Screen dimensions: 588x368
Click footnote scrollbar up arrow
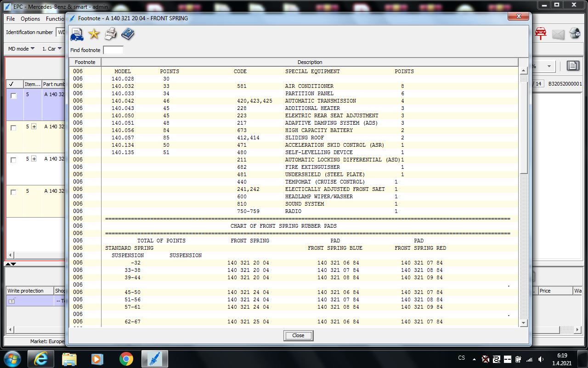[523, 71]
